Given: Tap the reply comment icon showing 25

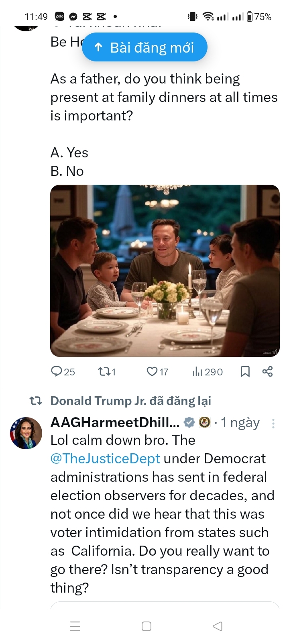Looking at the screenshot, I should pos(57,371).
